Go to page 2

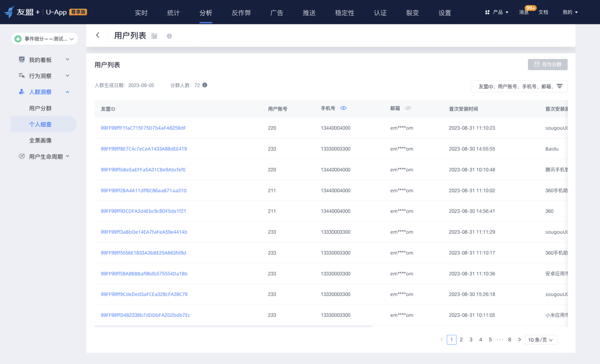tap(461, 340)
